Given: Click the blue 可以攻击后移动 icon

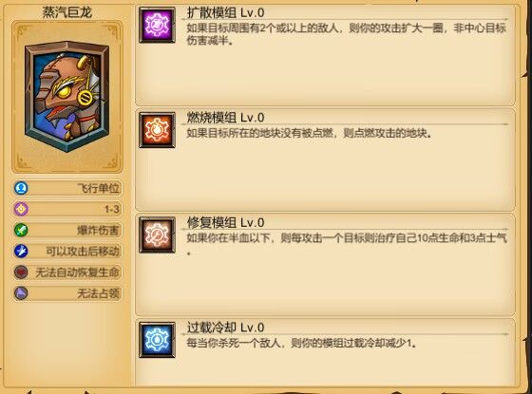Looking at the screenshot, I should tap(21, 251).
